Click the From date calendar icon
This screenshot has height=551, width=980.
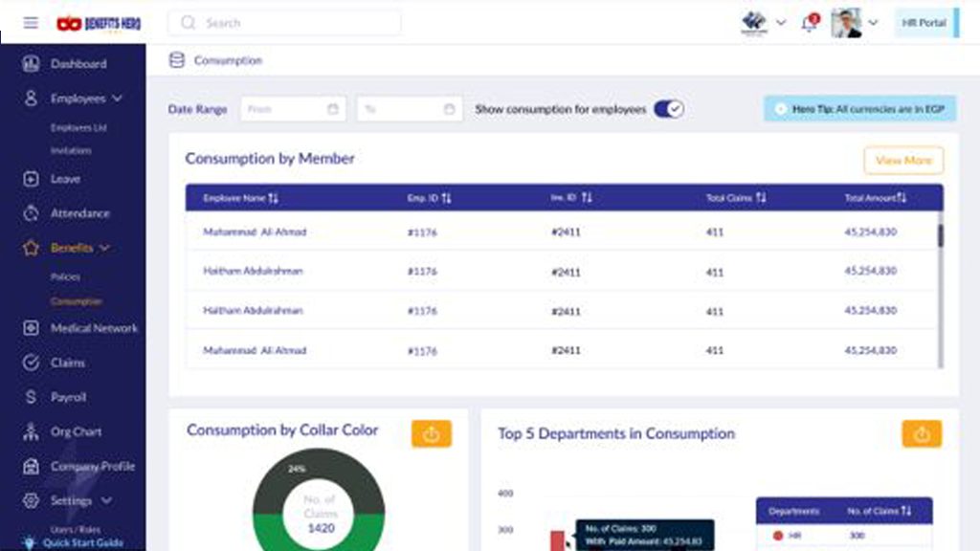tap(332, 109)
